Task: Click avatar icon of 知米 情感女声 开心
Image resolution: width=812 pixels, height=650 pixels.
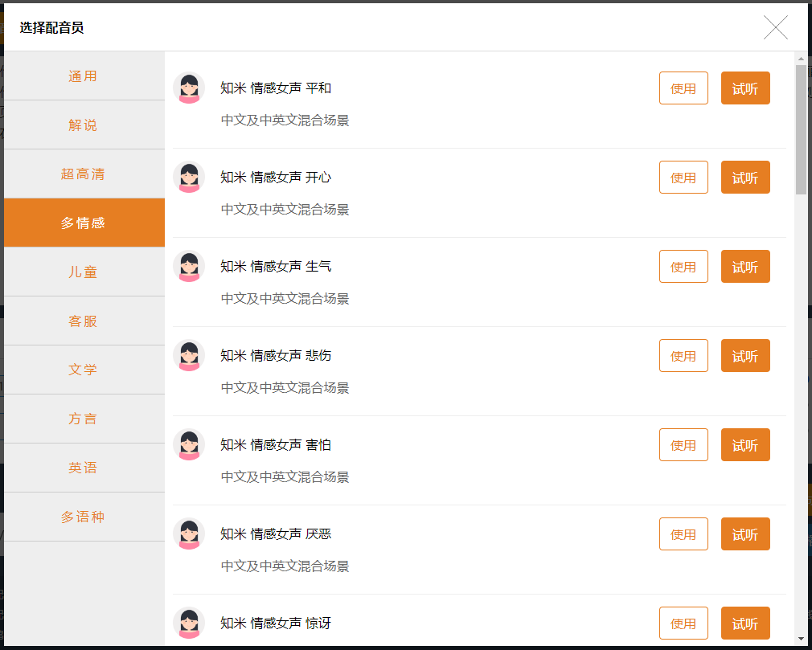Action: point(189,177)
